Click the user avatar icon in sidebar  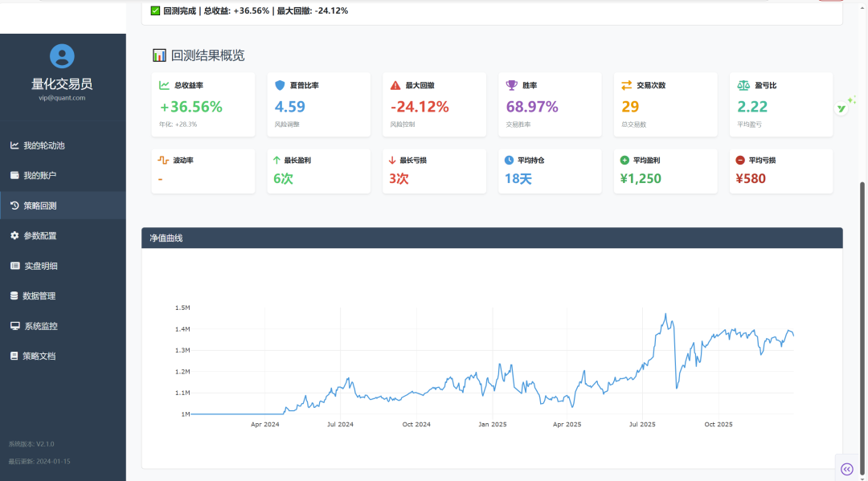click(x=62, y=56)
